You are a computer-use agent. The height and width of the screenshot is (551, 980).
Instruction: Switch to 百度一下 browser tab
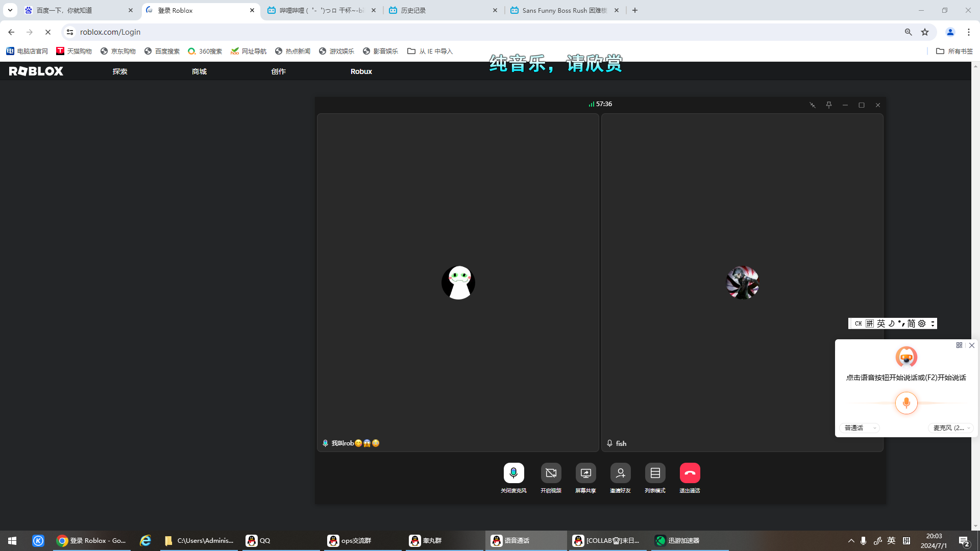tap(79, 10)
